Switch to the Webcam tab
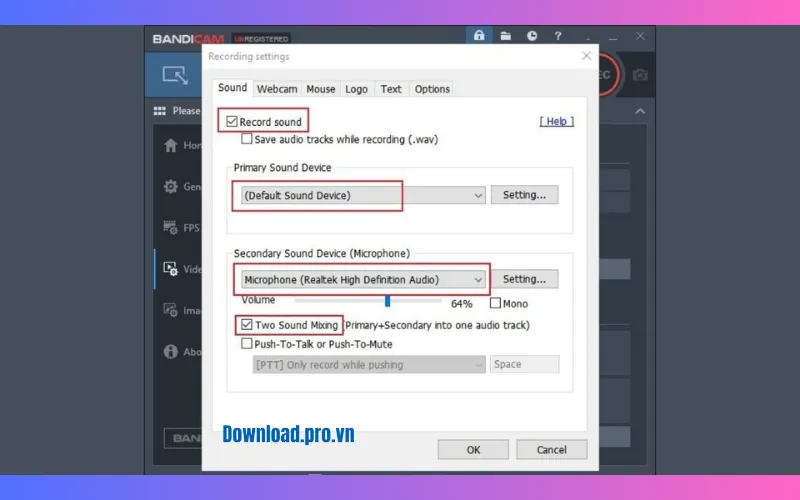The height and width of the screenshot is (500, 800). [x=277, y=89]
